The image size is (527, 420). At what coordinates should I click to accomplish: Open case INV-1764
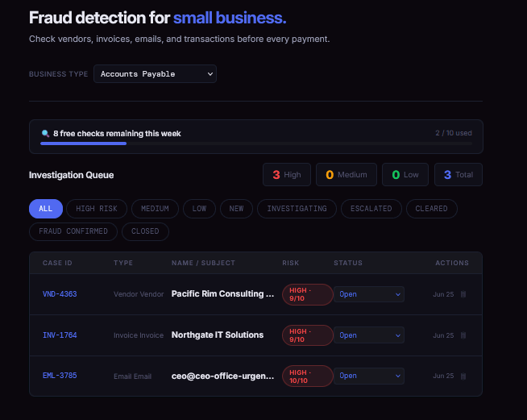pyautogui.click(x=60, y=335)
